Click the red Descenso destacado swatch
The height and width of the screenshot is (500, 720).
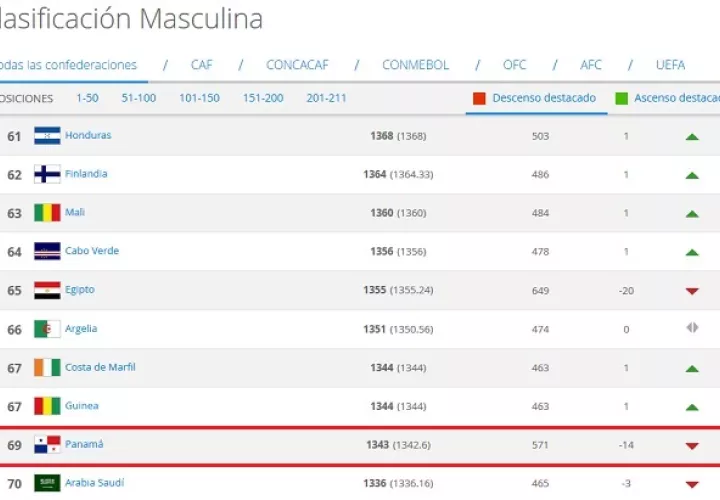479,99
